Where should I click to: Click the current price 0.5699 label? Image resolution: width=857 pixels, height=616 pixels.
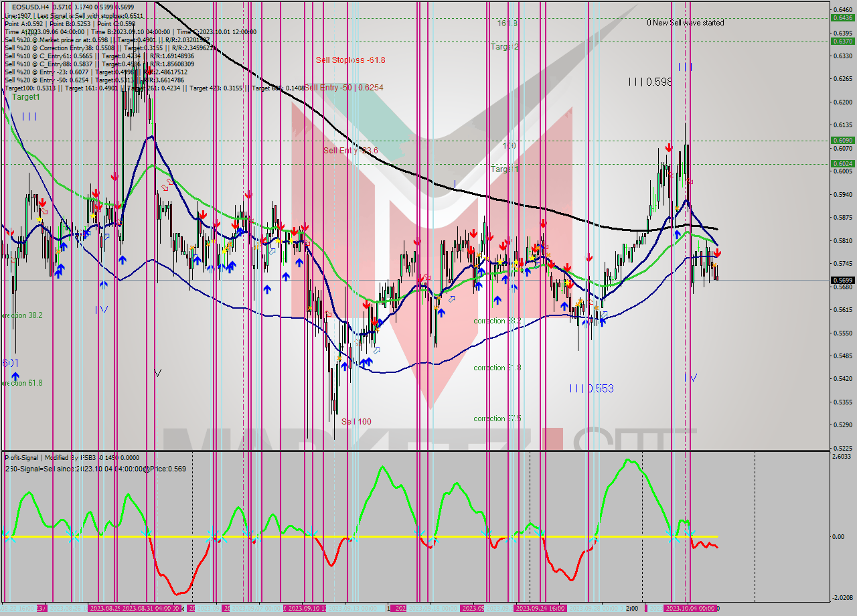pyautogui.click(x=842, y=280)
